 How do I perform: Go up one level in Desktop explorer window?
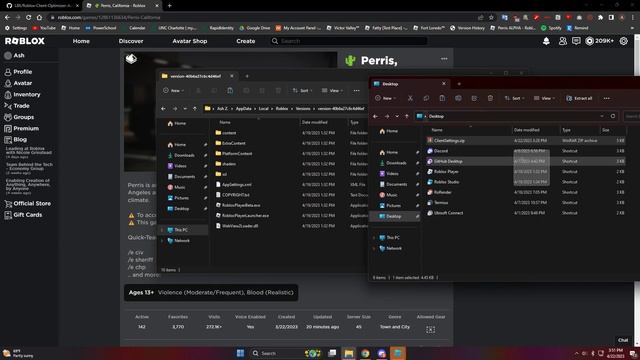click(407, 116)
